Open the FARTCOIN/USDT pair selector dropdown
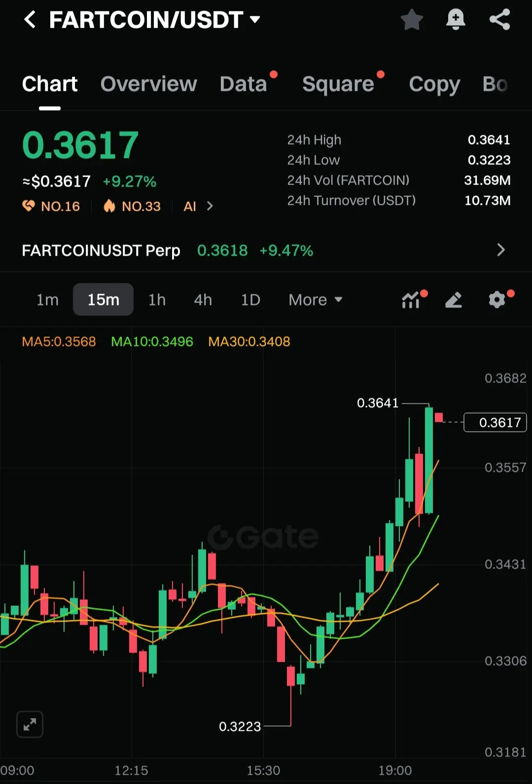Image resolution: width=532 pixels, height=784 pixels. (x=154, y=20)
